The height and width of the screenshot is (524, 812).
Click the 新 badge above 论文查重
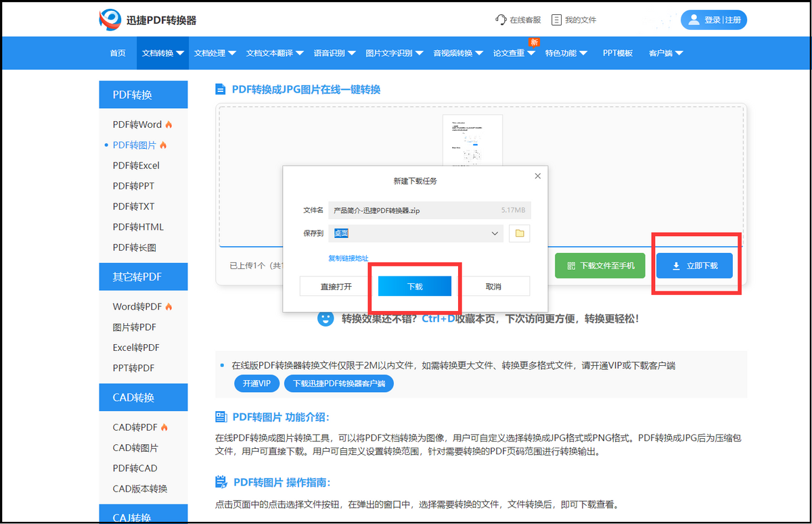click(534, 42)
